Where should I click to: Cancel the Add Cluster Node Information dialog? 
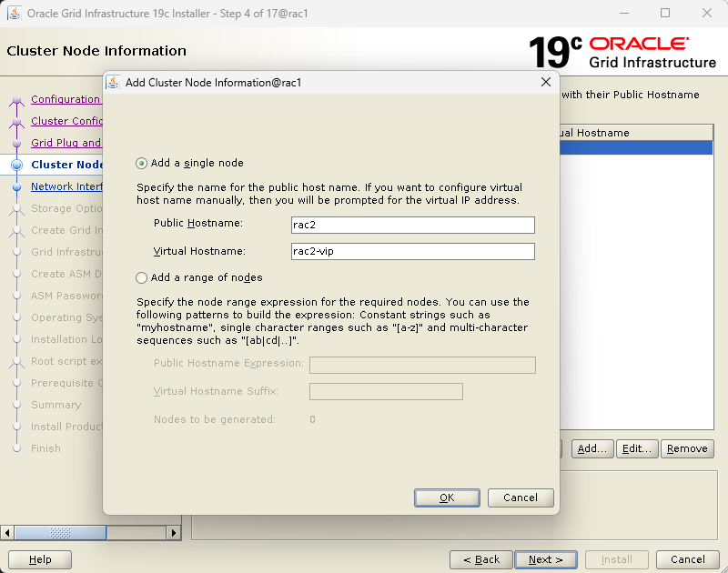click(521, 498)
